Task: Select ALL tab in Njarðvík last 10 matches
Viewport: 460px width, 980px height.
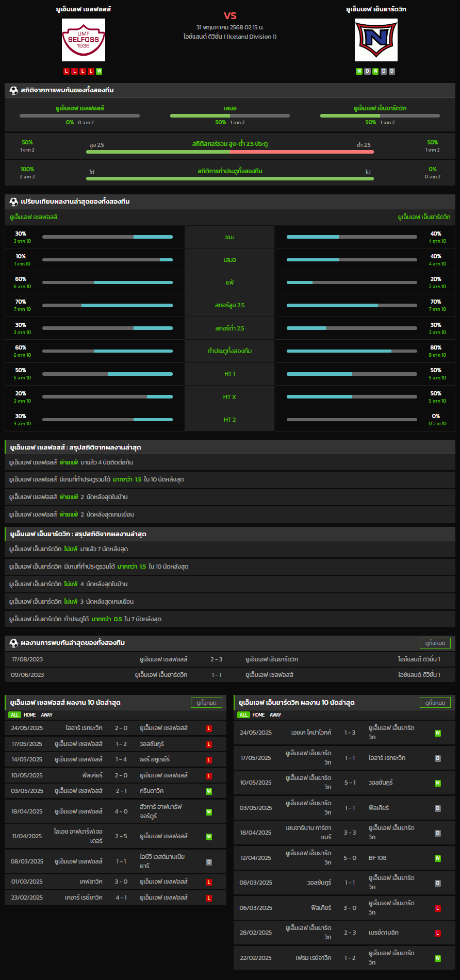Action: point(243,715)
